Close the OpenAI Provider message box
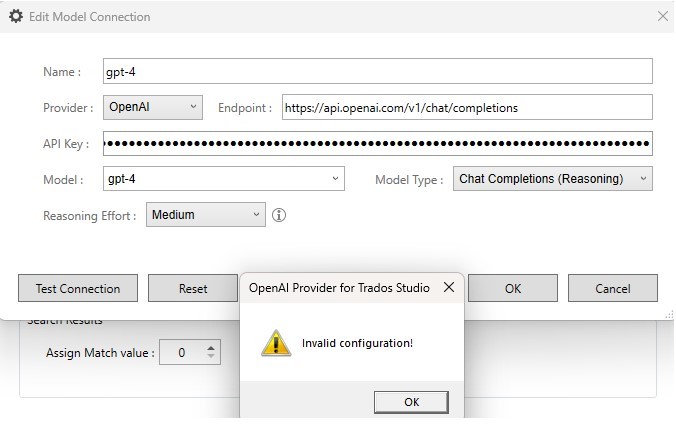Screen dimensions: 676x426 449,288
